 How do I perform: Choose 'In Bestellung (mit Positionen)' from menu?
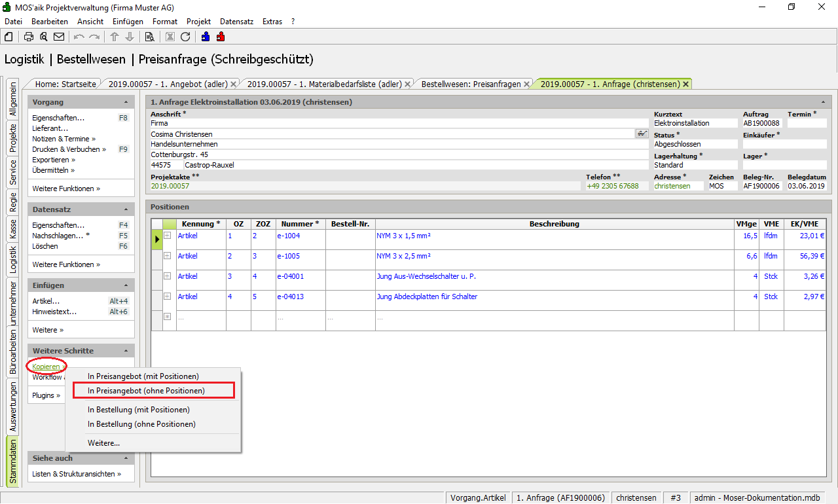(x=139, y=410)
